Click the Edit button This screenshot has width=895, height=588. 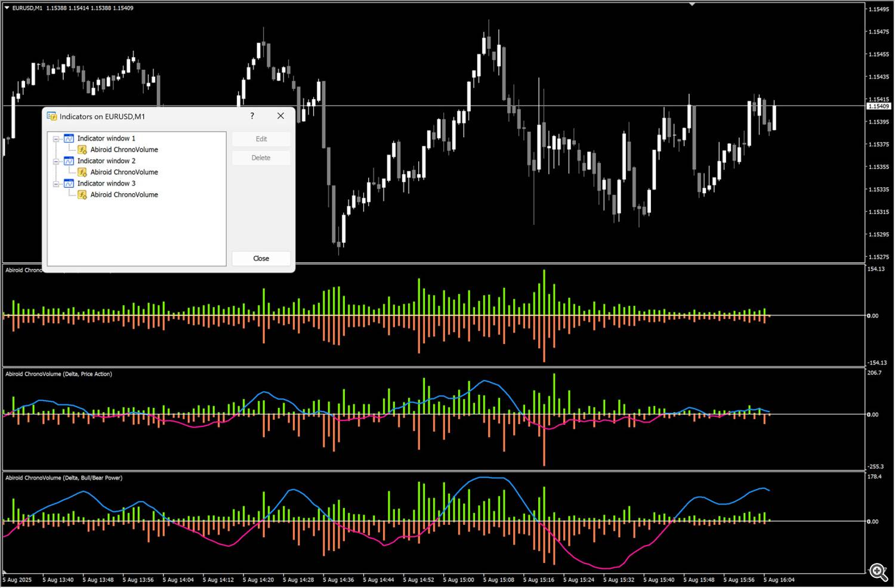pyautogui.click(x=261, y=139)
